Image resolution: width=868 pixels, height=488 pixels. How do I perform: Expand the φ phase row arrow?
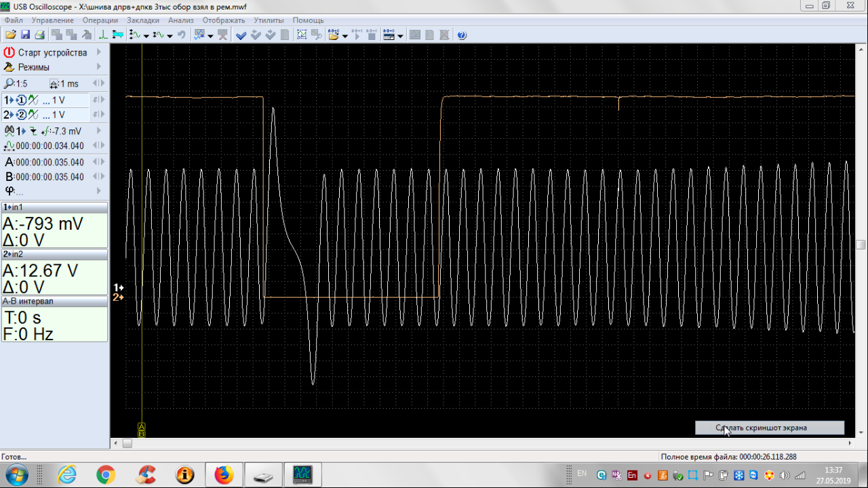tap(99, 191)
